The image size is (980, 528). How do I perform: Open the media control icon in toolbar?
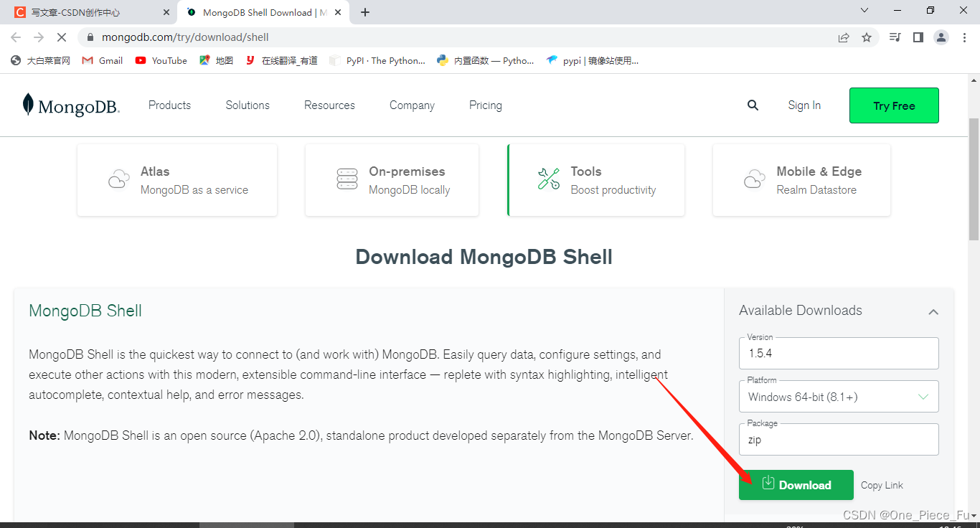point(895,37)
